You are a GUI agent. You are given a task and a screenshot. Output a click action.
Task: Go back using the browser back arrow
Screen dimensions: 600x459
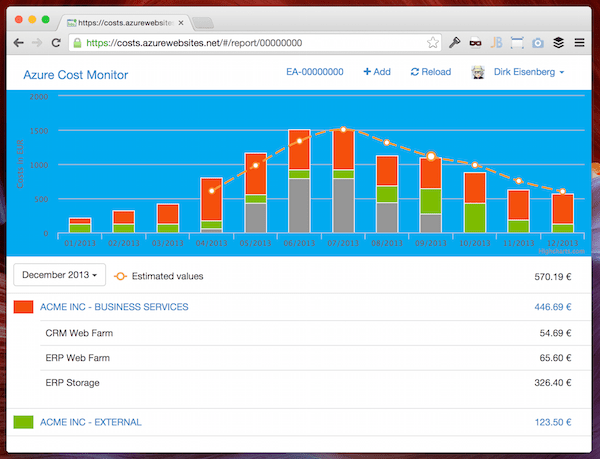(x=18, y=43)
